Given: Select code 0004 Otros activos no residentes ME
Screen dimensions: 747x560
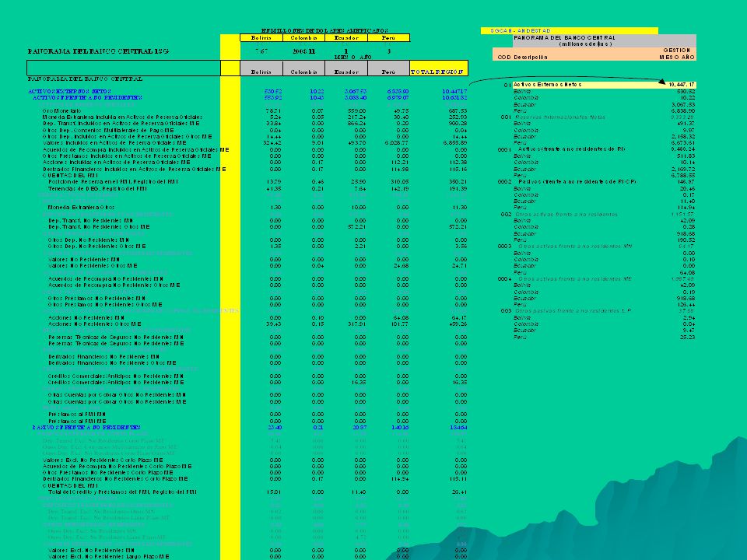Looking at the screenshot, I should tap(565, 278).
